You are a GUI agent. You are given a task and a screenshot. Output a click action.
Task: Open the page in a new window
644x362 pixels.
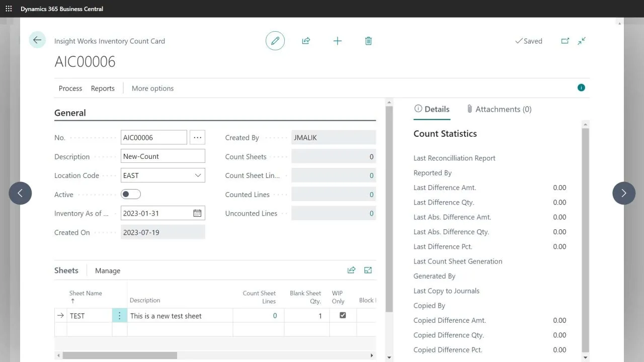pyautogui.click(x=565, y=41)
